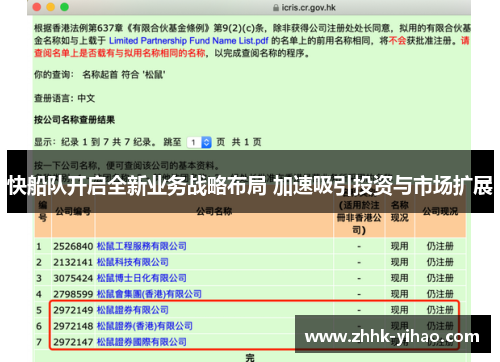This screenshot has height=362, width=500.
Task: Open 松鼠證券國際有限公司 company link
Action: pos(141,342)
